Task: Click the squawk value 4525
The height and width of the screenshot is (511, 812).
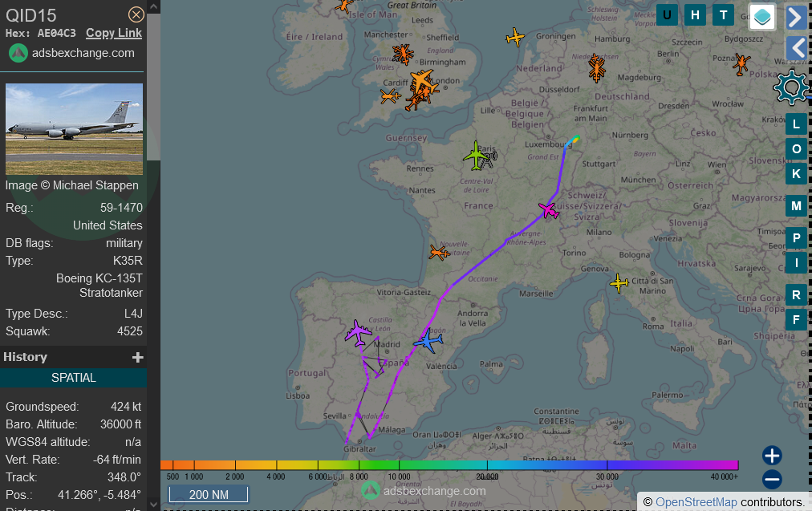Action: coord(129,331)
